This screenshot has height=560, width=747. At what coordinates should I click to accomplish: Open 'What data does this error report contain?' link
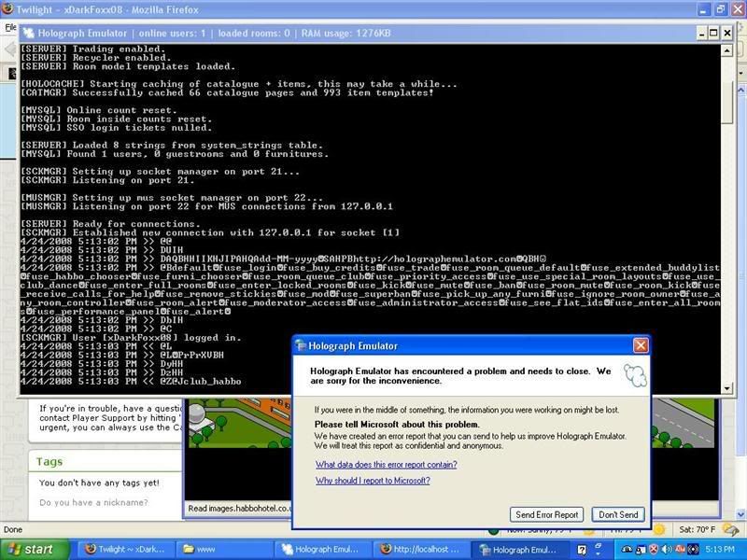[x=386, y=464]
